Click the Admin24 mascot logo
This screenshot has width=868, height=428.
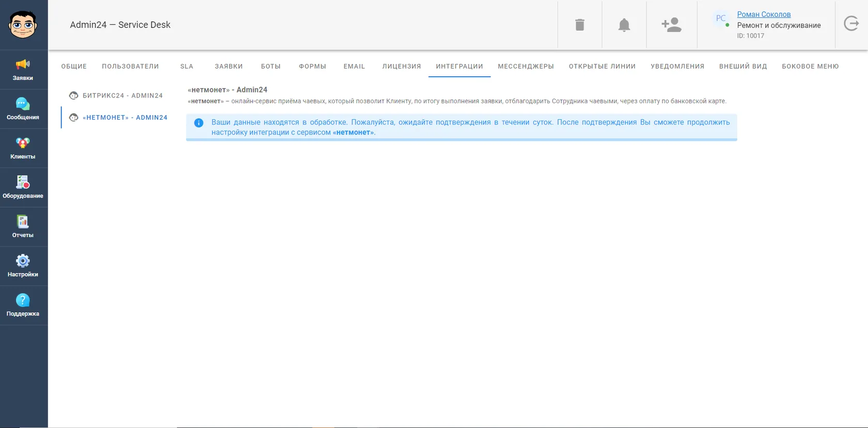coord(23,25)
